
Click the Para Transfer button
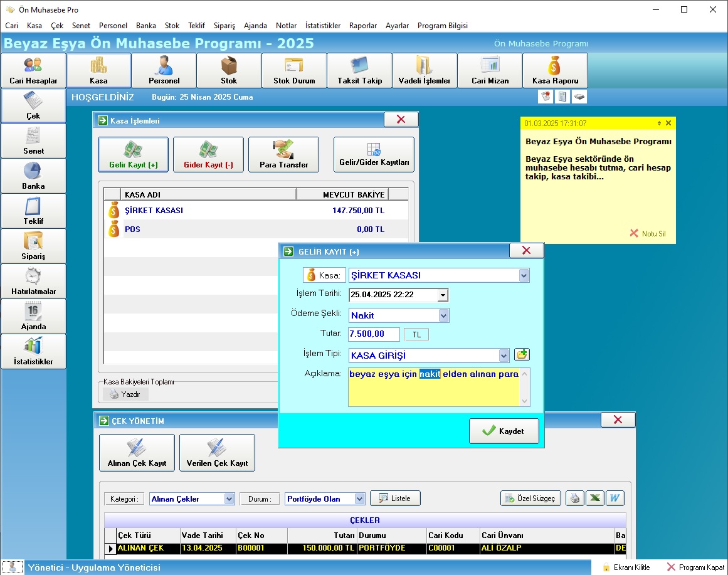point(283,154)
